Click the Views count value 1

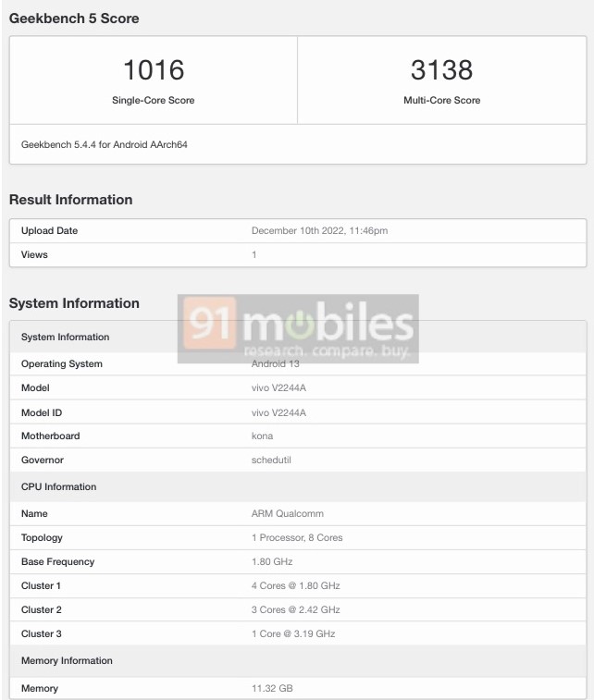pos(254,254)
